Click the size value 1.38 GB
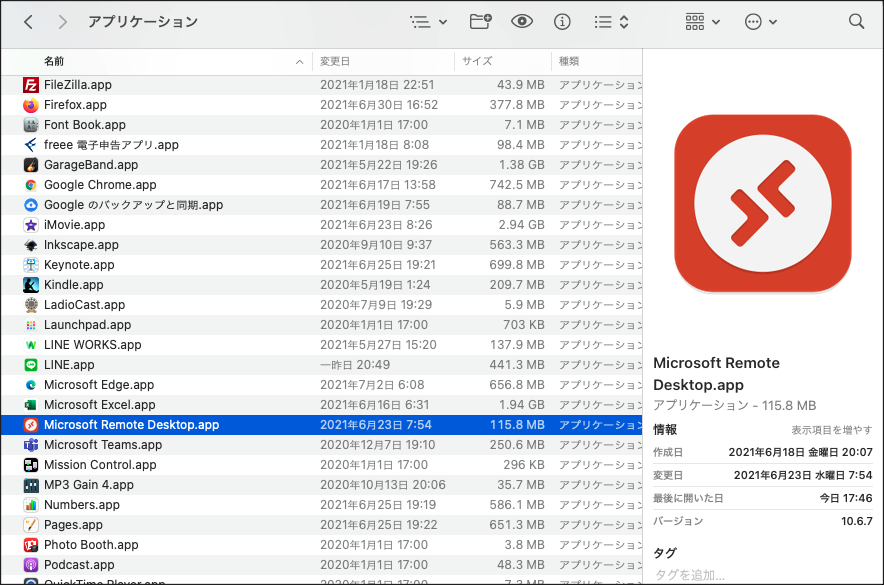 pos(521,165)
